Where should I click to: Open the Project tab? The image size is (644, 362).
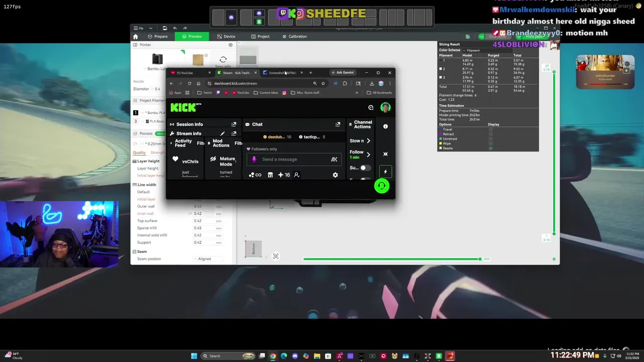[x=260, y=37]
